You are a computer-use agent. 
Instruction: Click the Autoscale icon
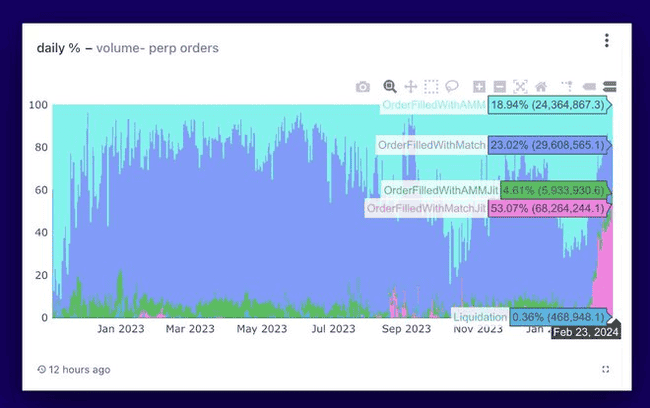click(x=520, y=87)
